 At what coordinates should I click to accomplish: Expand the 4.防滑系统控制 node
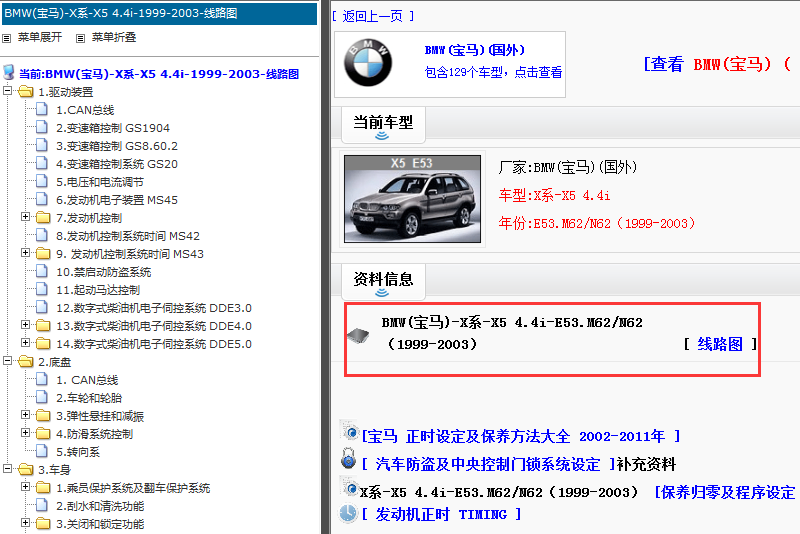pos(25,433)
